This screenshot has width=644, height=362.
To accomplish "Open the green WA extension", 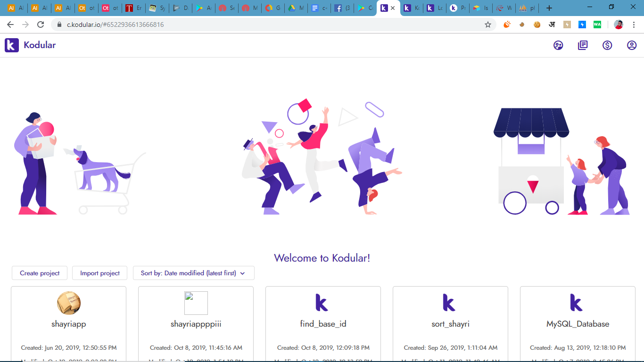I will tap(597, 25).
